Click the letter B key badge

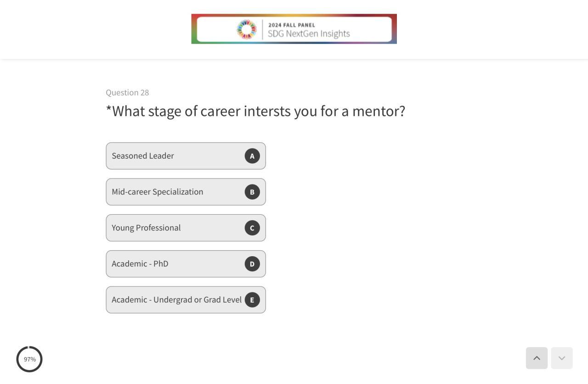[x=252, y=192]
